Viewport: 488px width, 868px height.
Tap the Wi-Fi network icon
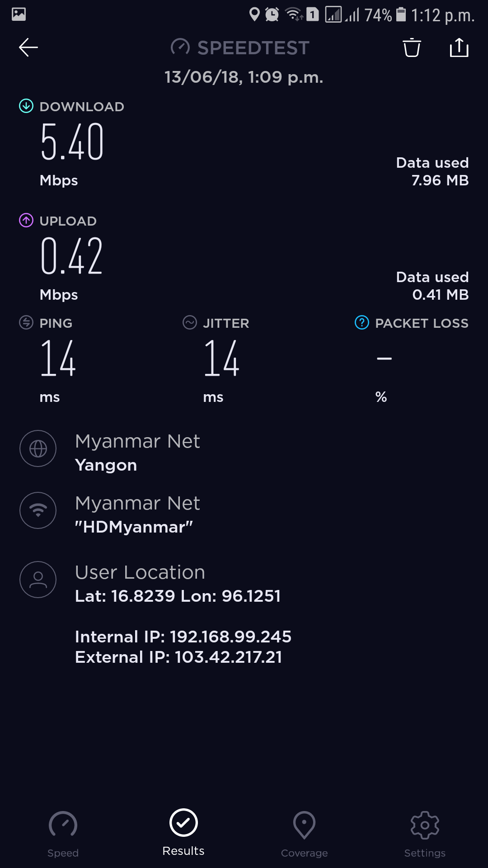[38, 510]
